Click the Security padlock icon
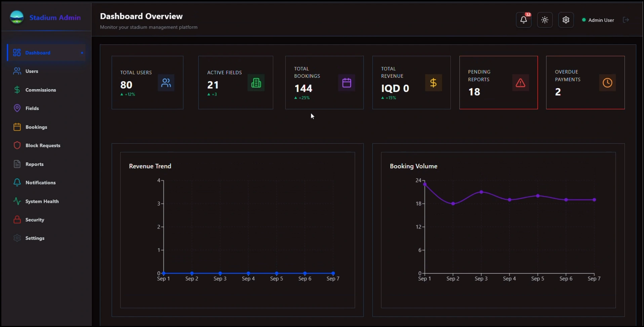Screen dimensions: 644x327 [17, 220]
